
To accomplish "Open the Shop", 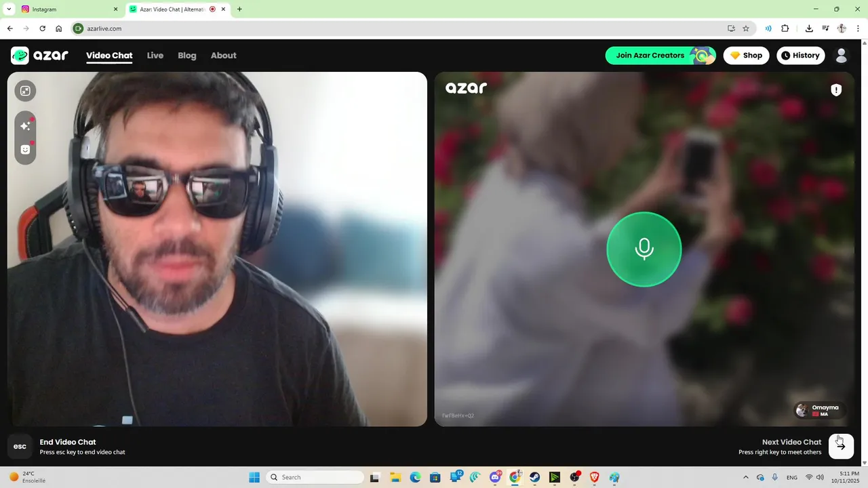I will click(x=746, y=56).
